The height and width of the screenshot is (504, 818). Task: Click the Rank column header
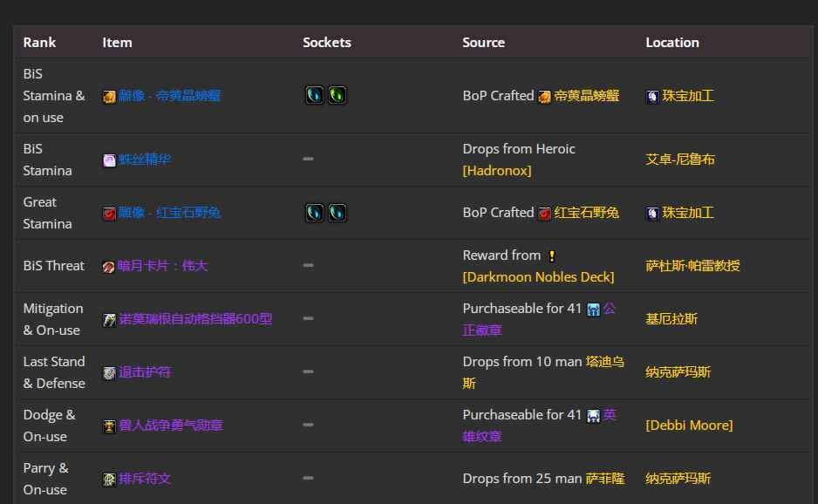39,42
